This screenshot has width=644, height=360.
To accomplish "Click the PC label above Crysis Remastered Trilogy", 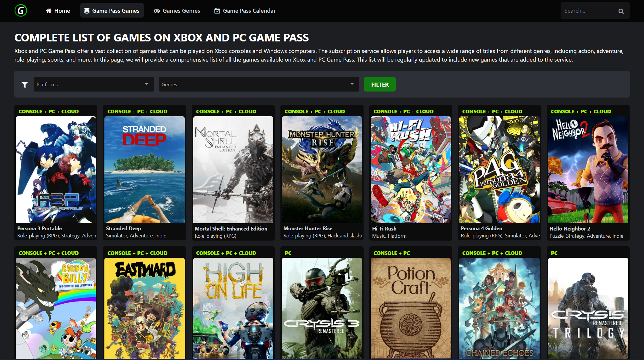I will [x=554, y=253].
